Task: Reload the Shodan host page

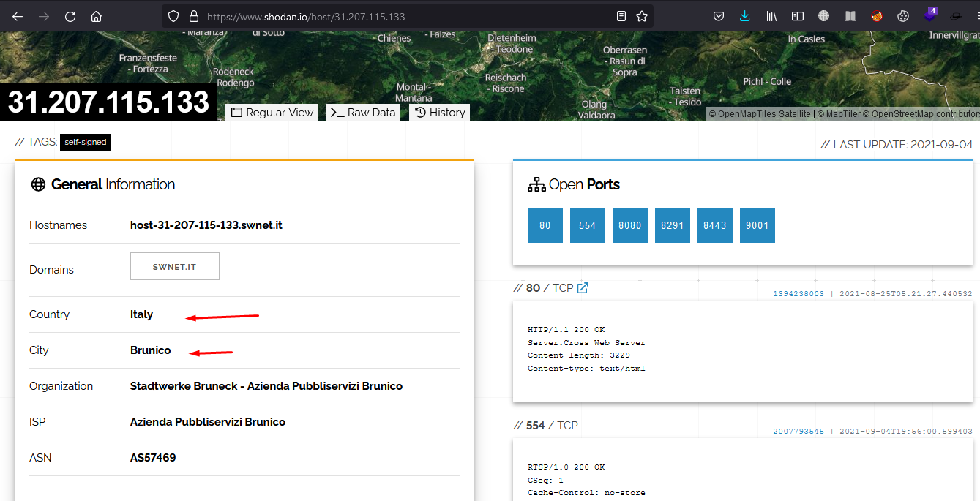Action: click(x=70, y=16)
